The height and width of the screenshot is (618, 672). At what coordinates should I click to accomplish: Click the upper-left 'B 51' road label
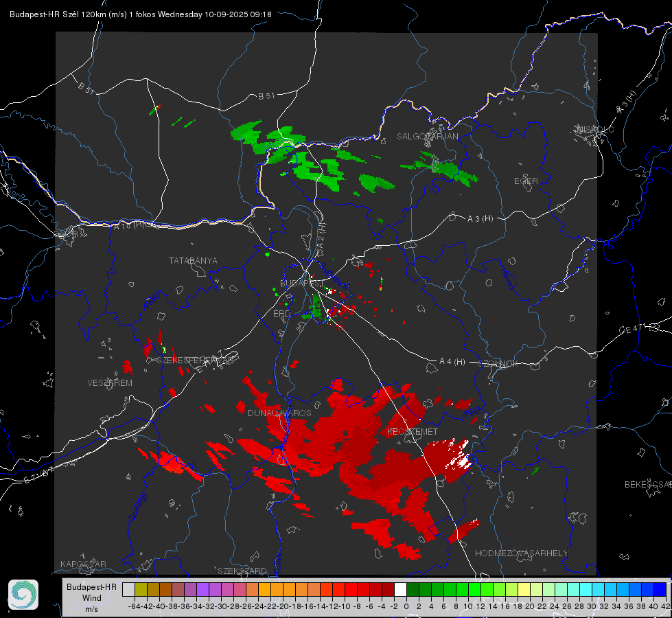86,88
